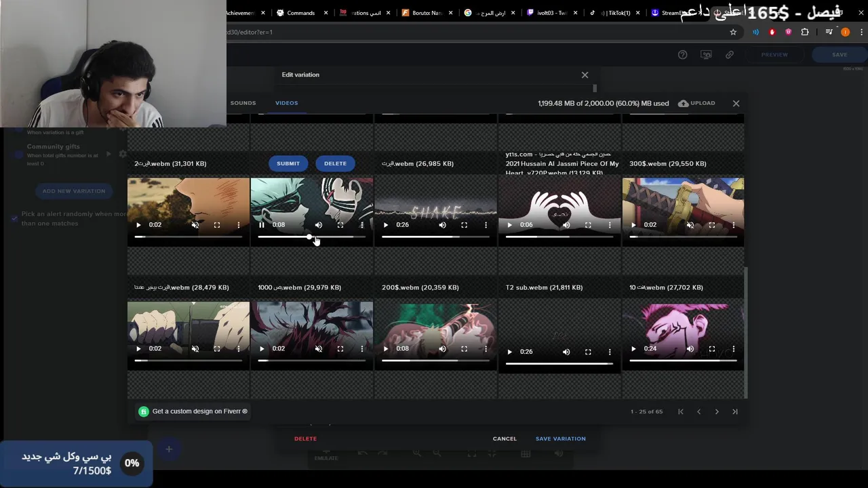Go to the first gallery page

coord(681,411)
